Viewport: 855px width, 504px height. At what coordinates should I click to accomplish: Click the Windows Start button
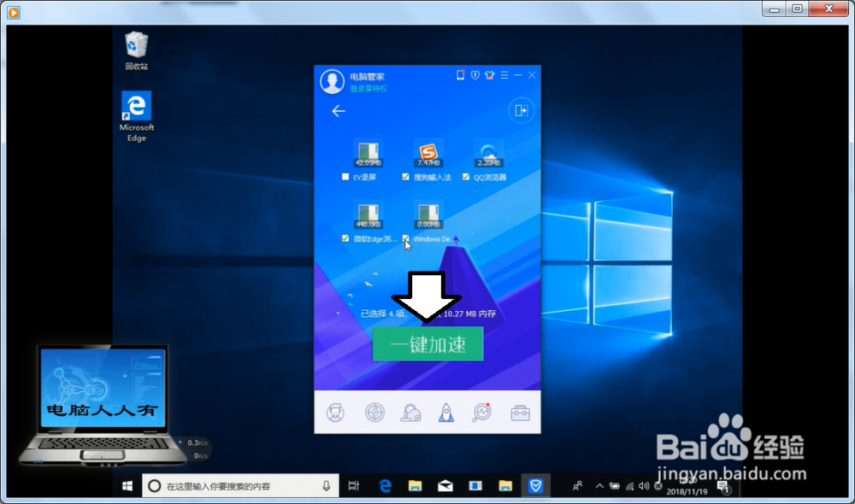point(127,486)
